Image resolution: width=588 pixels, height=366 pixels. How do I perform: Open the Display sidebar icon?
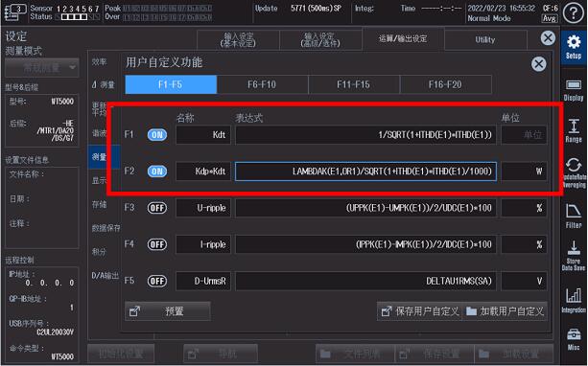pos(574,90)
